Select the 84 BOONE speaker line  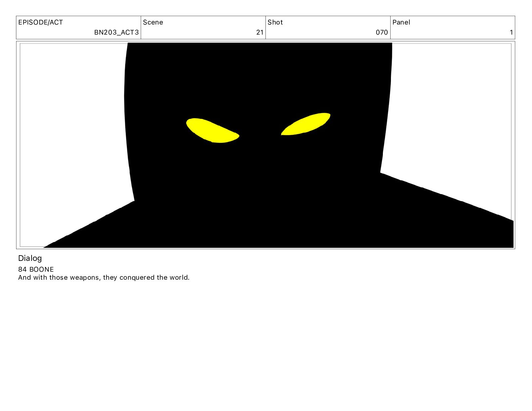click(36, 269)
